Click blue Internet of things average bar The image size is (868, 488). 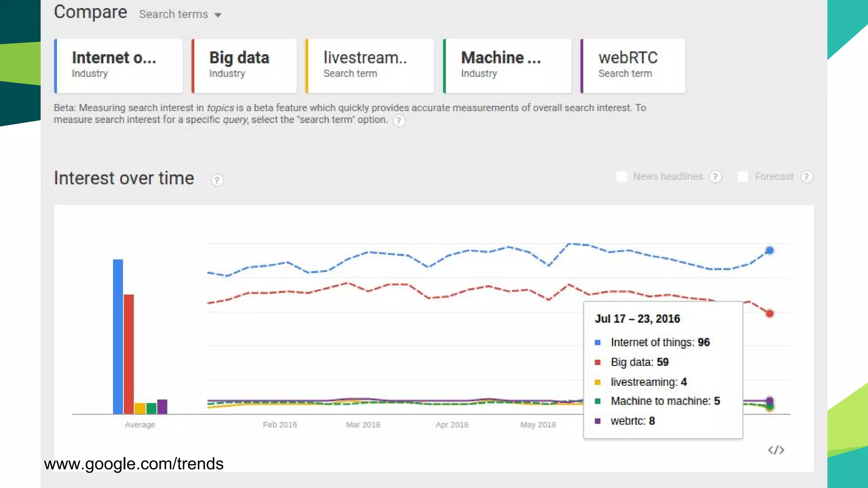click(118, 337)
